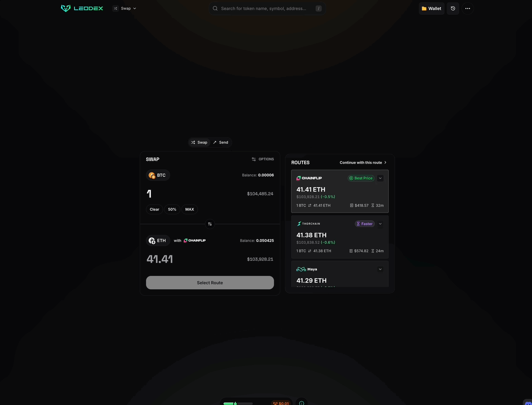Click the MAX amount button
Viewport: 532px width, 405px height.
tap(190, 209)
